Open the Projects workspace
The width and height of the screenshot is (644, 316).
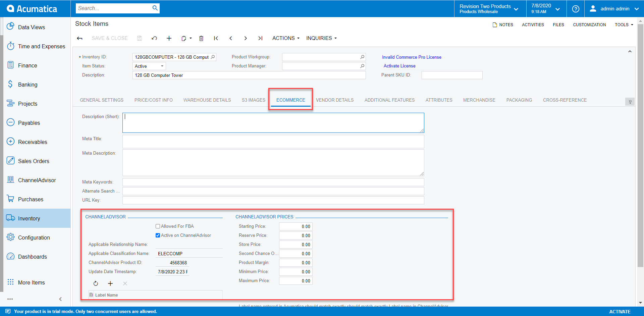[37, 104]
